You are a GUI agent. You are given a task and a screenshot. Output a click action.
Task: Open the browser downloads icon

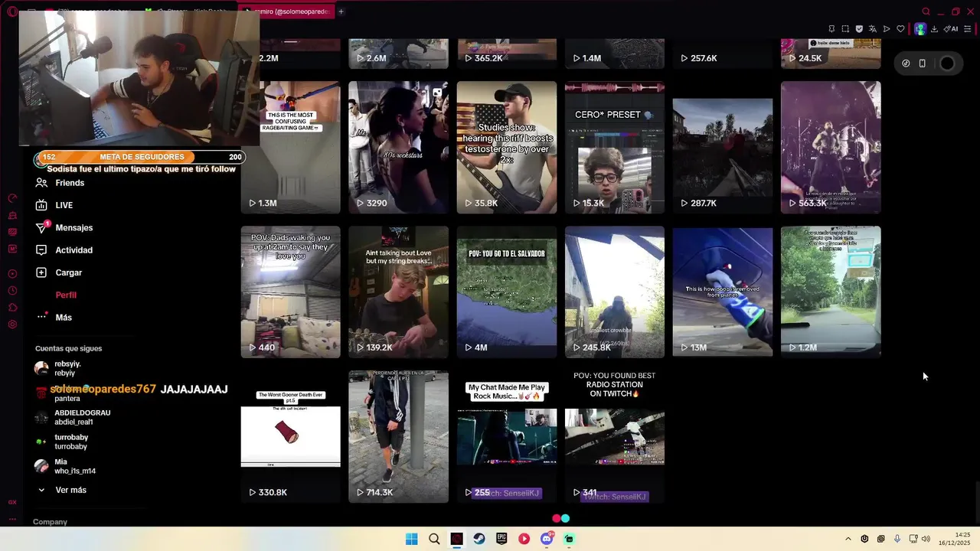point(934,29)
